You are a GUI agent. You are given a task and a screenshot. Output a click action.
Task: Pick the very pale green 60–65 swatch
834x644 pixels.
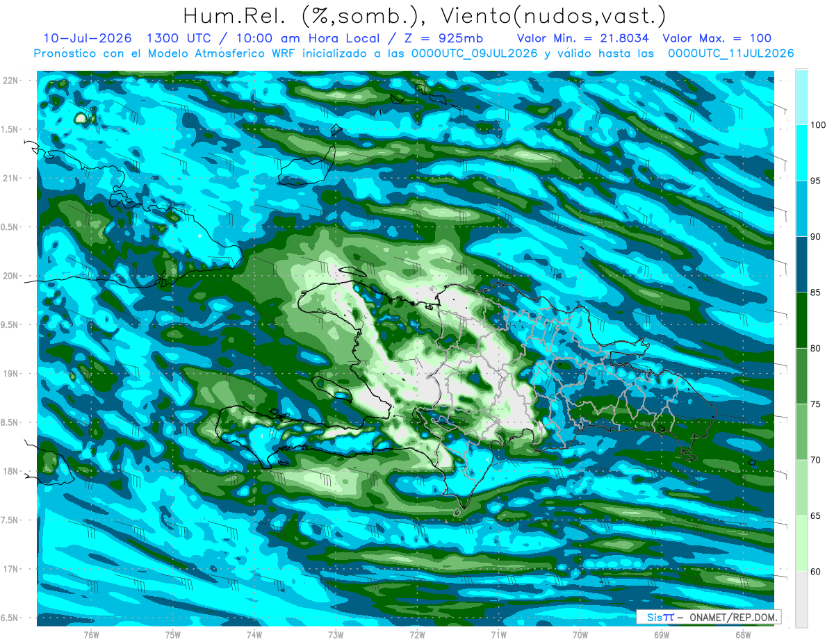coord(801,543)
